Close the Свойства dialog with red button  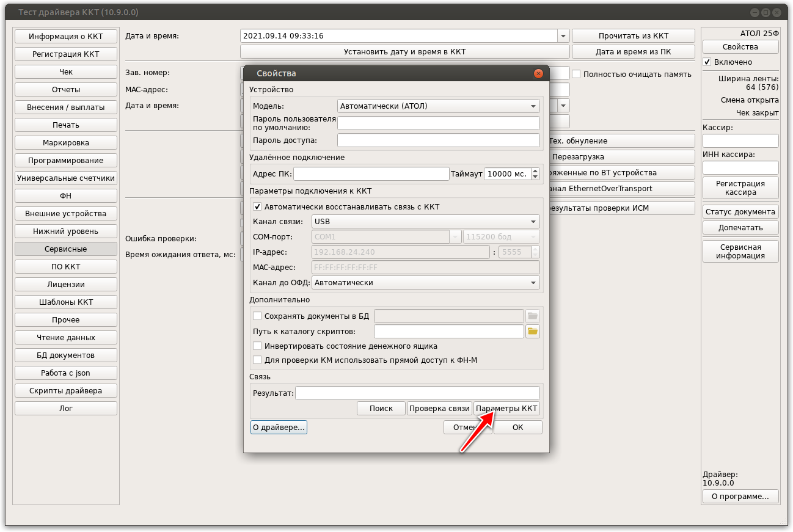(x=538, y=73)
